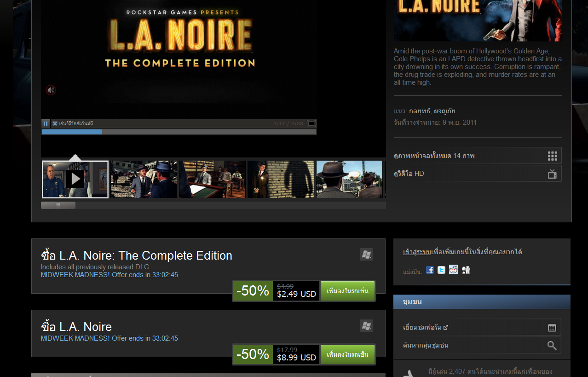Share this game on Facebook
This screenshot has height=377, width=588.
[x=430, y=270]
